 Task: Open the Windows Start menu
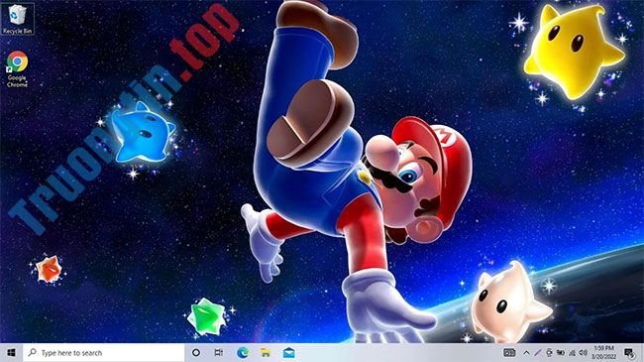[x=12, y=352]
